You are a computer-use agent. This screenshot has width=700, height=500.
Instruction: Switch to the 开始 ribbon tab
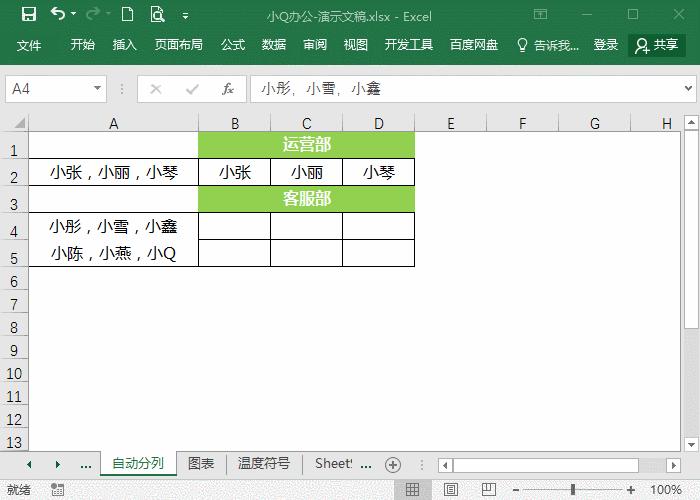(x=83, y=45)
